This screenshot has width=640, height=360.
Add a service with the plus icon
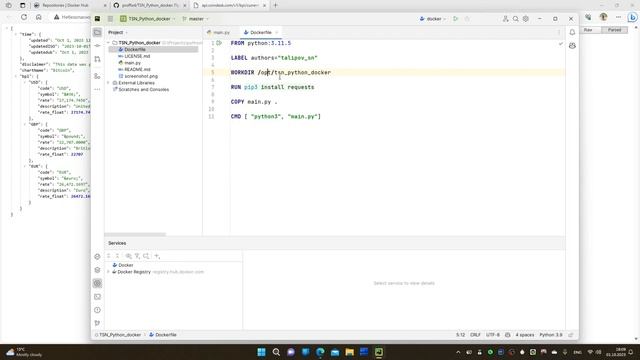point(157,256)
